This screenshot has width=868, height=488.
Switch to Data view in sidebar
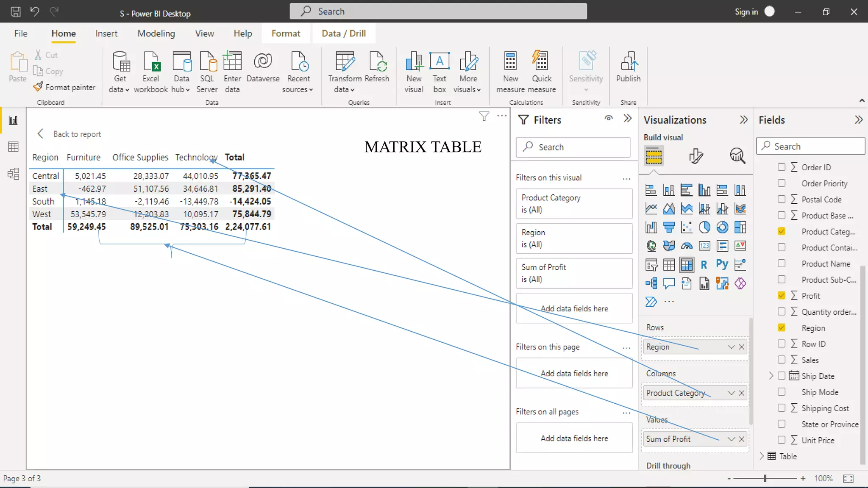(13, 147)
